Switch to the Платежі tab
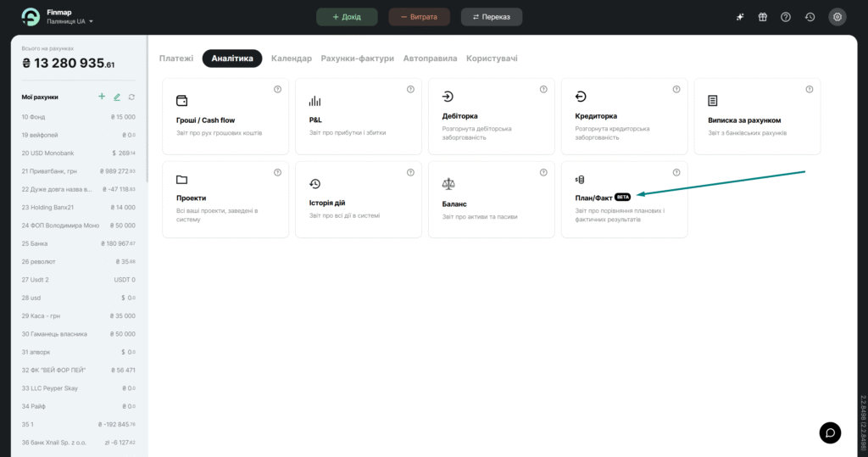Viewport: 868px width, 457px height. [176, 59]
